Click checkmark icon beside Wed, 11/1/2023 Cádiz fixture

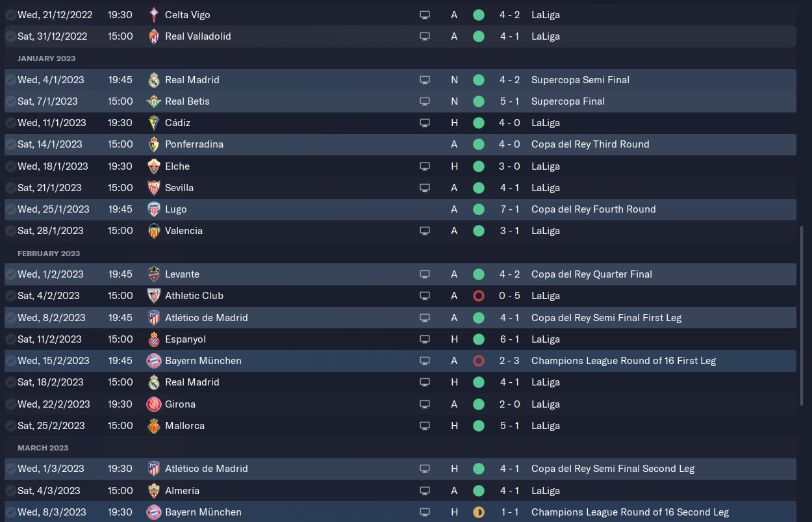(10, 123)
